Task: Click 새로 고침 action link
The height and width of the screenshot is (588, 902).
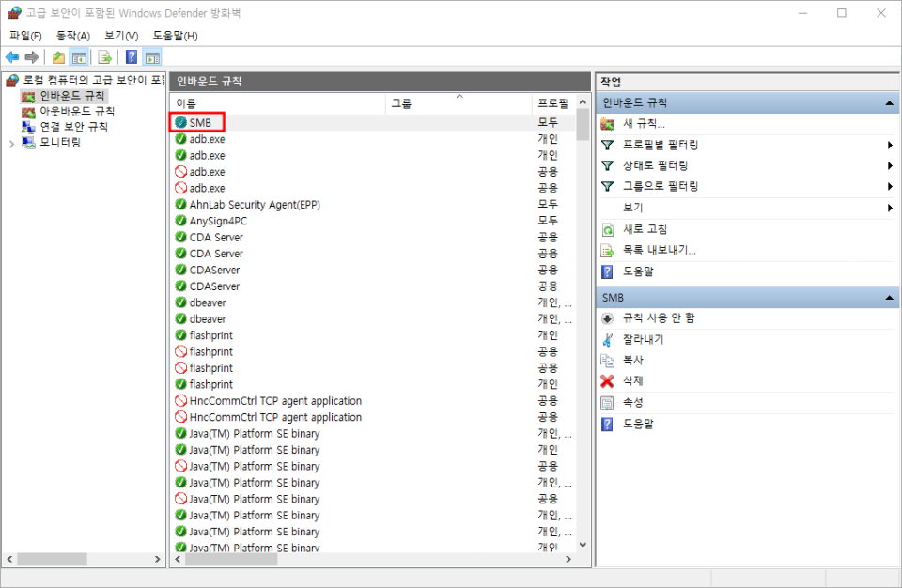Action: (x=645, y=229)
